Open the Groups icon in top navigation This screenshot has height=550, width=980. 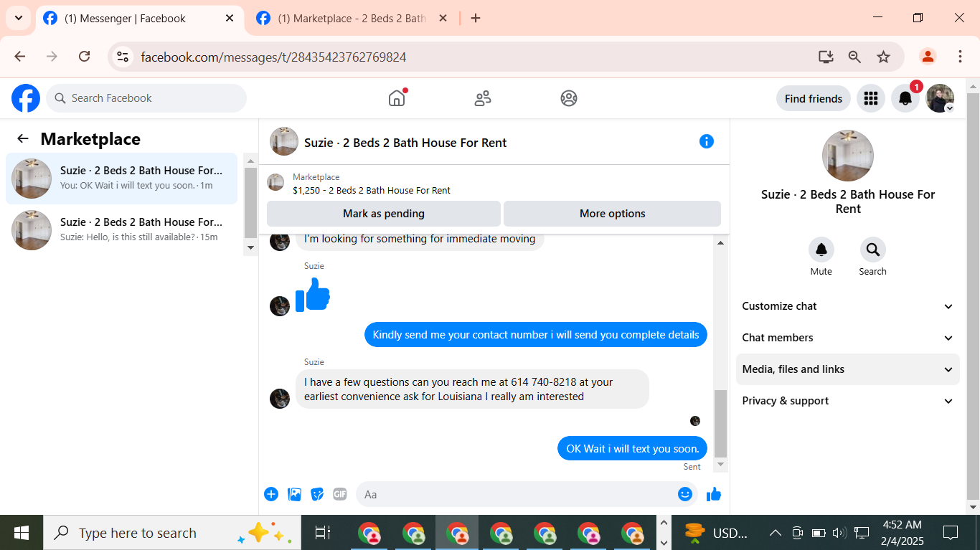point(569,98)
